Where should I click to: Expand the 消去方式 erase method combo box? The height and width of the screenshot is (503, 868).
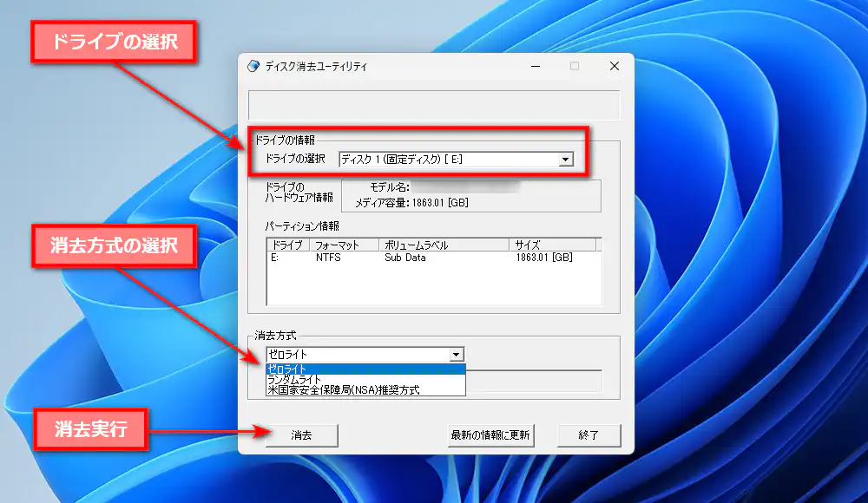[x=457, y=354]
